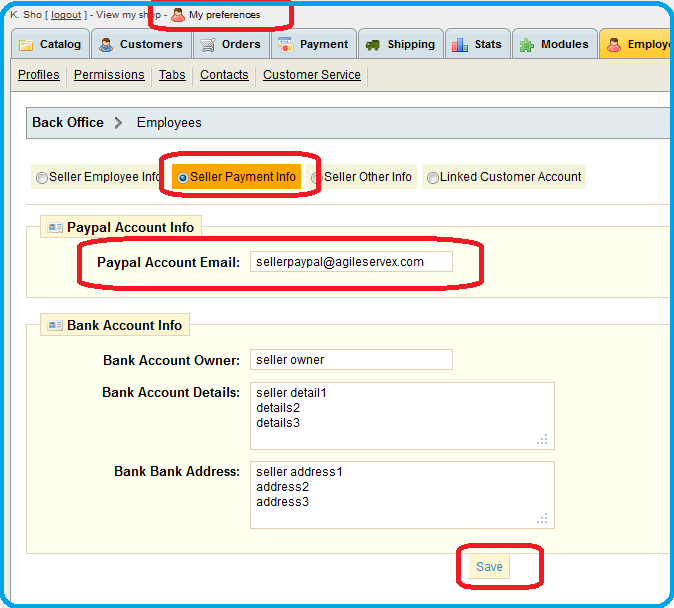Go to Profiles submenu link
674x608 pixels.
(39, 75)
